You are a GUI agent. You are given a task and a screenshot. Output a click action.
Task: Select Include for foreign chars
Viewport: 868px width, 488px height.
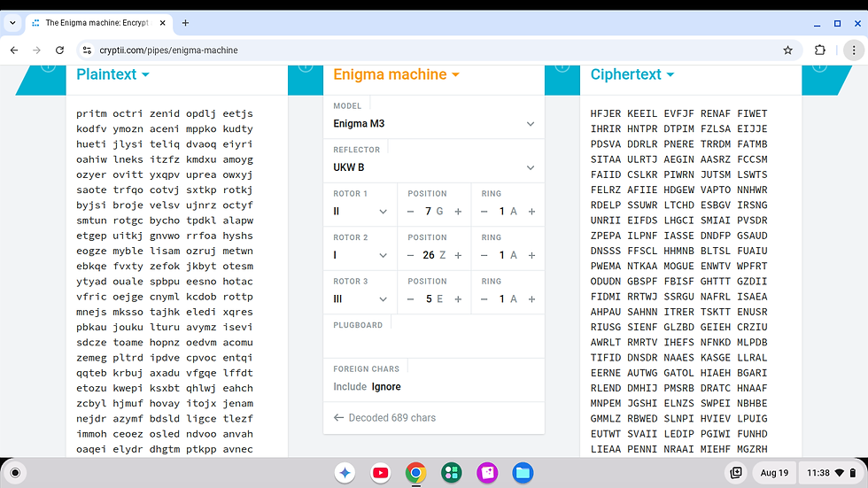tap(350, 387)
